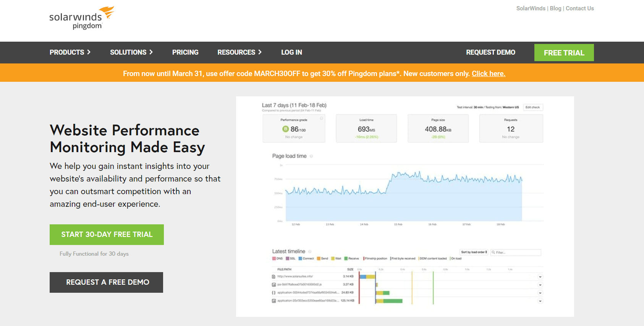Click the info icon beside Latest timeline
Image resolution: width=644 pixels, height=326 pixels.
click(310, 251)
